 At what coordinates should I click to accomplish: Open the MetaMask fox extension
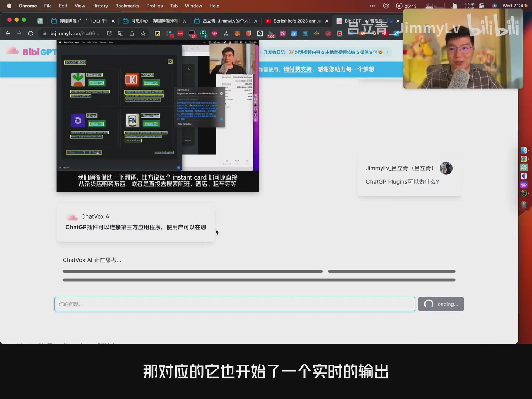coord(236,34)
